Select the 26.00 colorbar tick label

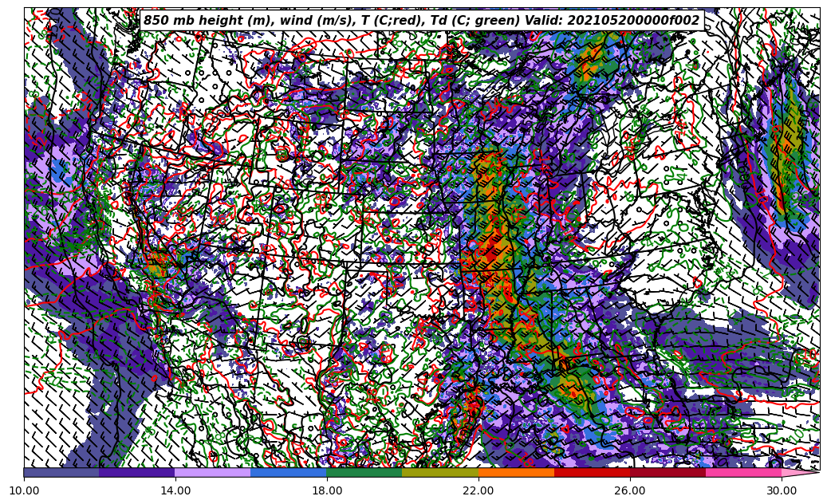pos(630,490)
